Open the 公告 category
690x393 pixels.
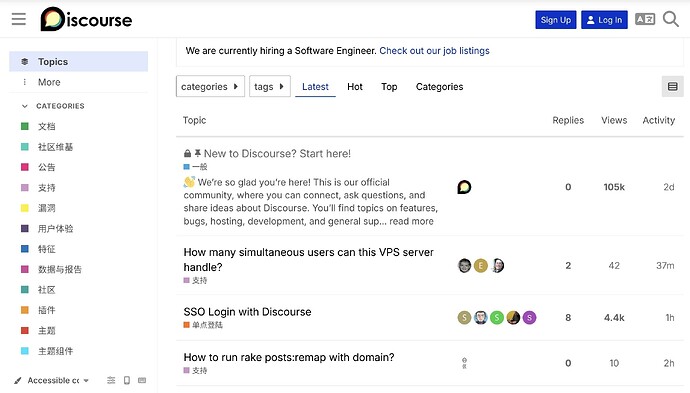pyautogui.click(x=46, y=167)
